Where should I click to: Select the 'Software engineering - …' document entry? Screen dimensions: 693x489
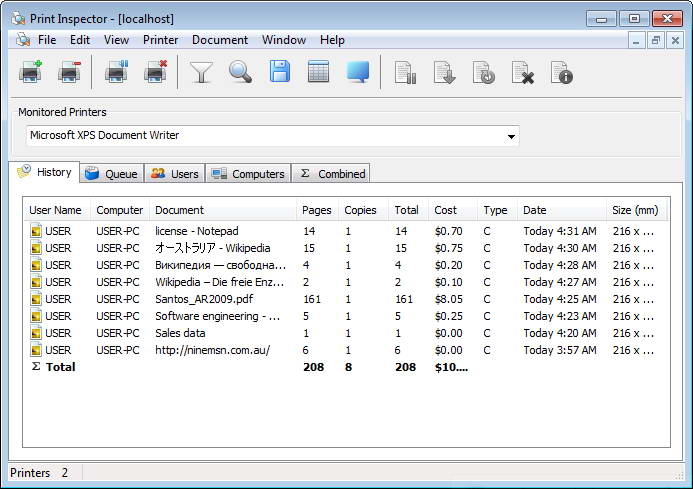(x=217, y=316)
